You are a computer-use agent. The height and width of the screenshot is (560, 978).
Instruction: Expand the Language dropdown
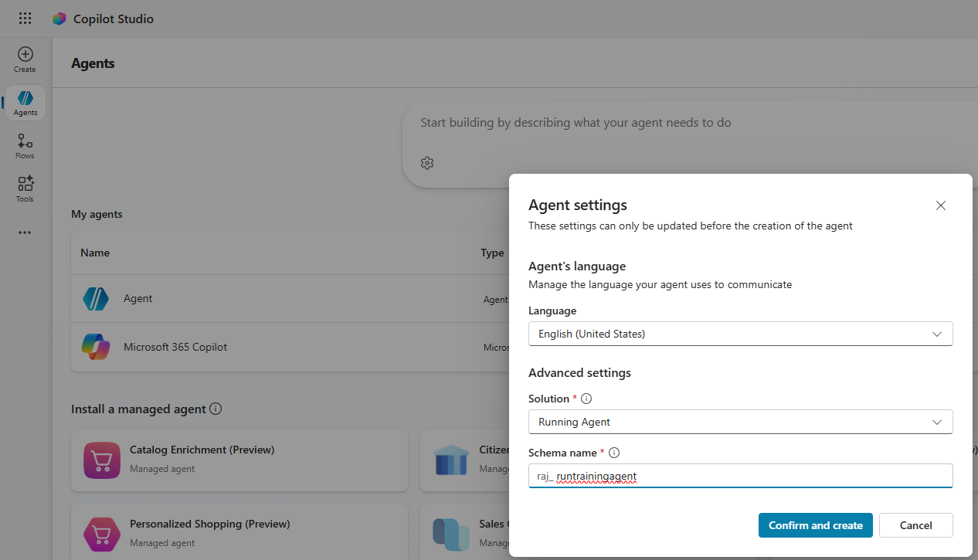click(740, 334)
